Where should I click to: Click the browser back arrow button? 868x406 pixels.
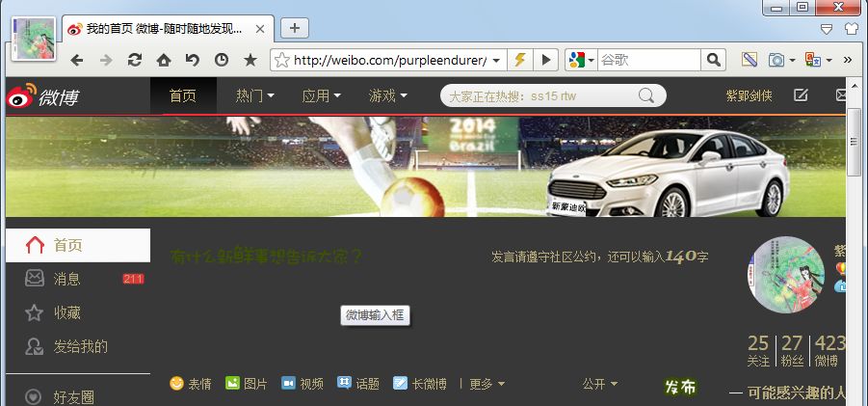click(77, 61)
